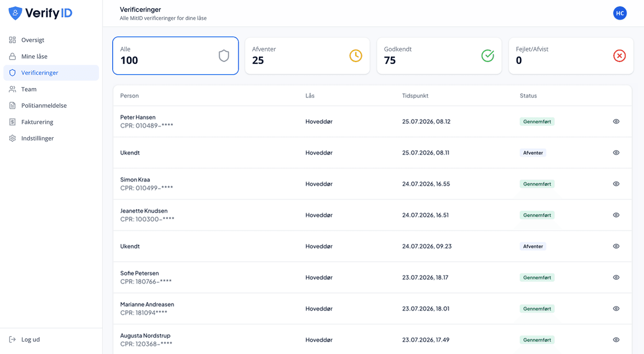Filter by Alle card showing 100
Viewport: 644px width, 354px height.
176,56
